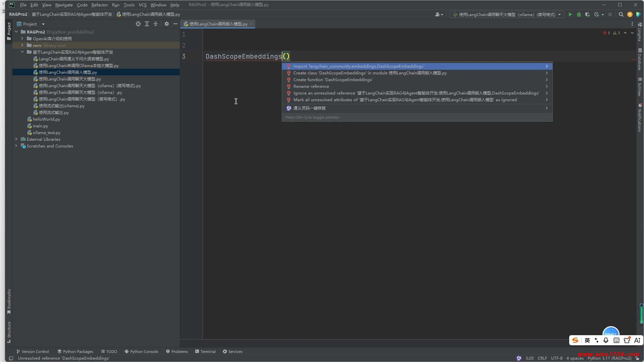Click Expand All in Project panel
This screenshot has width=644, height=362.
tap(147, 24)
